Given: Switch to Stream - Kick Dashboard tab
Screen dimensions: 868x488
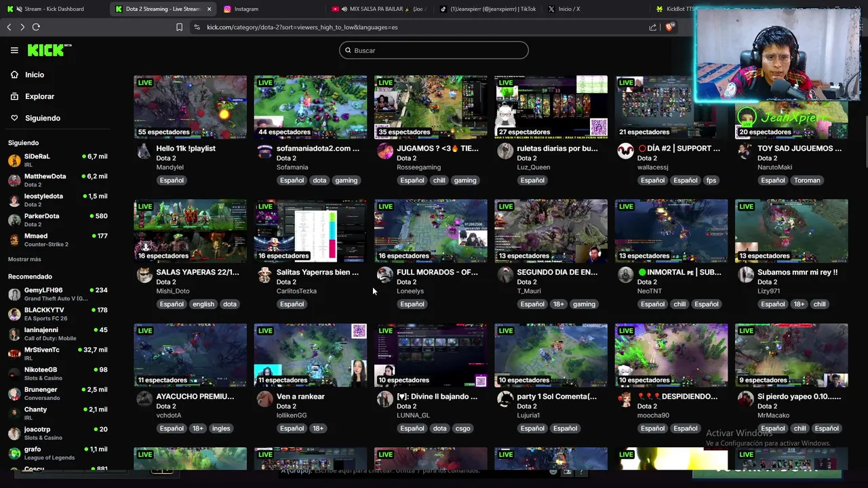Looking at the screenshot, I should click(54, 9).
